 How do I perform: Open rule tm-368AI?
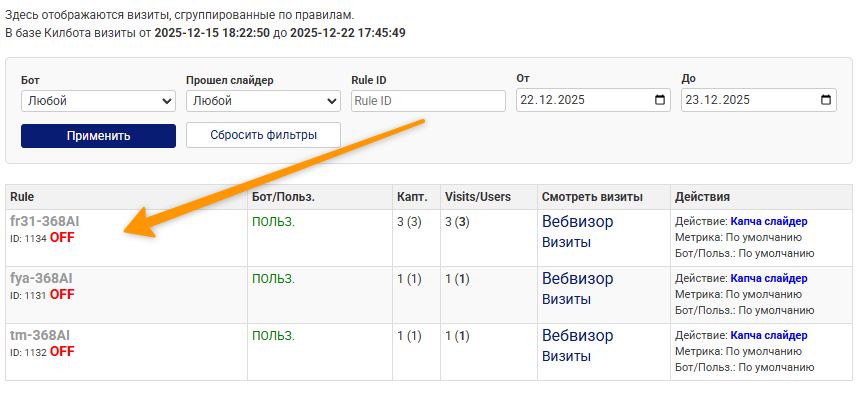click(40, 335)
